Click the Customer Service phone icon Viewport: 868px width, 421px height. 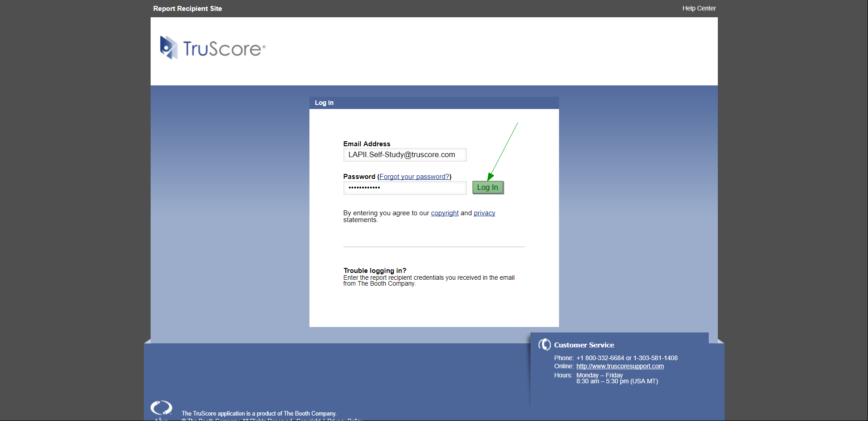[x=544, y=345]
